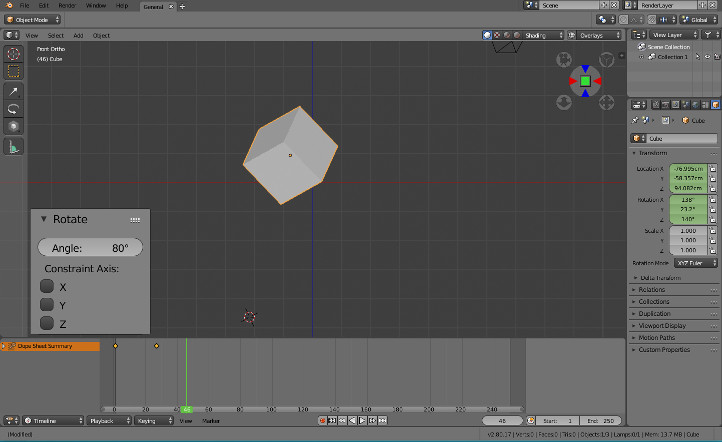This screenshot has height=442, width=722.
Task: Select the Measure ruler tool
Action: [13, 147]
